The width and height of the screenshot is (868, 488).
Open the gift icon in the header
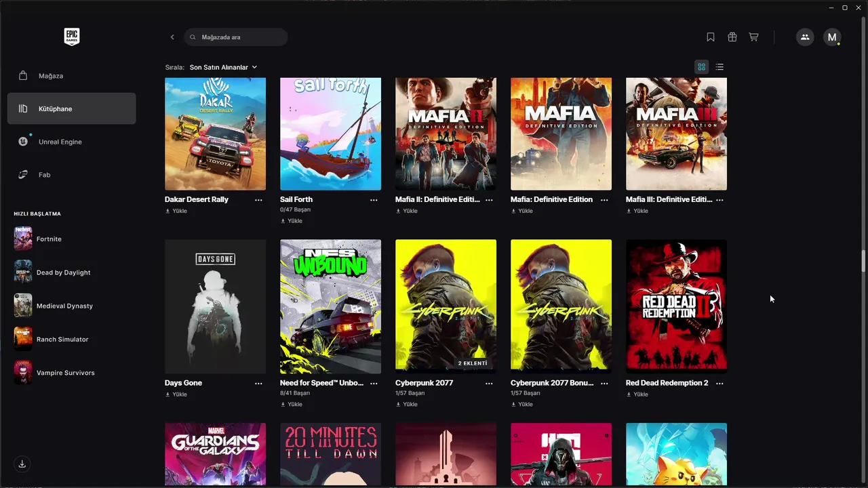pos(732,37)
